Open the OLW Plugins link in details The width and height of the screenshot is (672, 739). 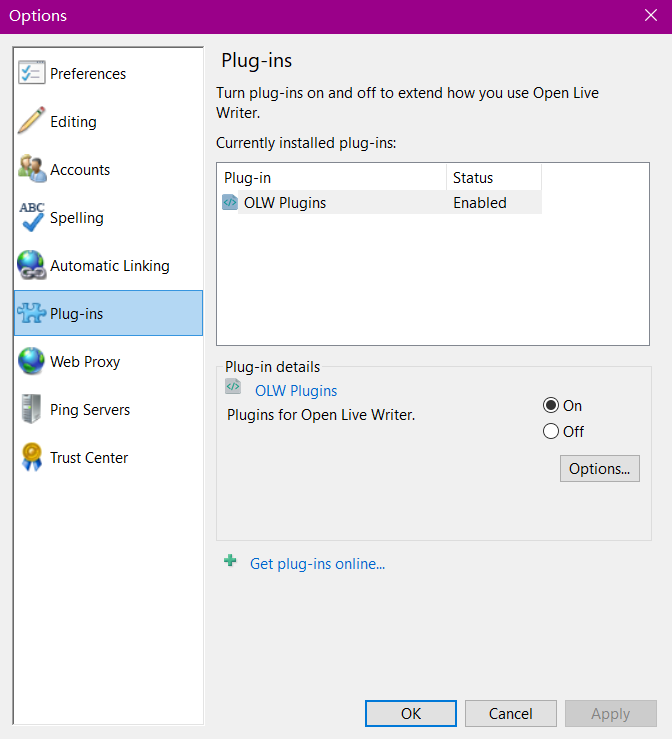(x=296, y=391)
